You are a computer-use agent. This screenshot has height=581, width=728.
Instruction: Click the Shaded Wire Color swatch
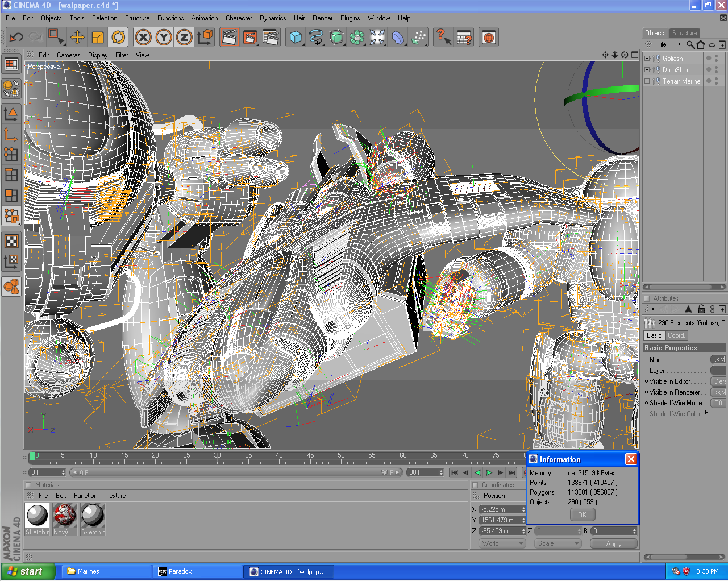718,414
